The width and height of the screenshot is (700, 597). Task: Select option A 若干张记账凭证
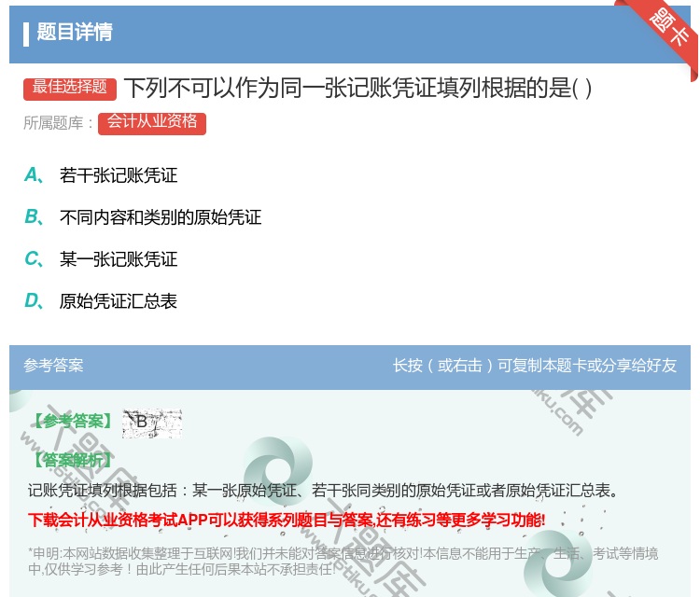(101, 175)
